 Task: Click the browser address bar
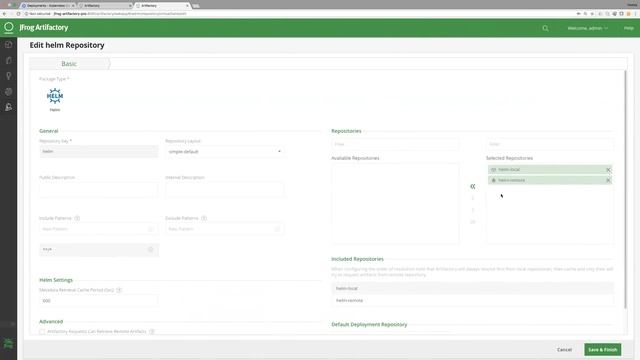click(x=298, y=13)
